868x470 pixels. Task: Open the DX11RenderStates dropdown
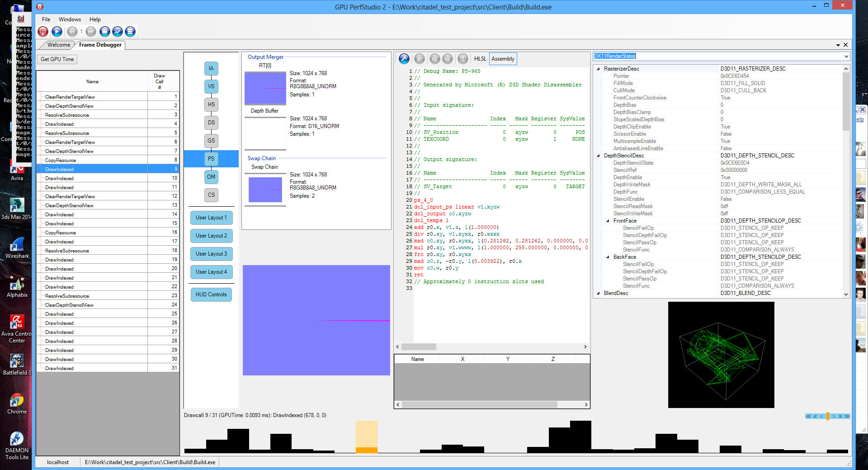846,56
